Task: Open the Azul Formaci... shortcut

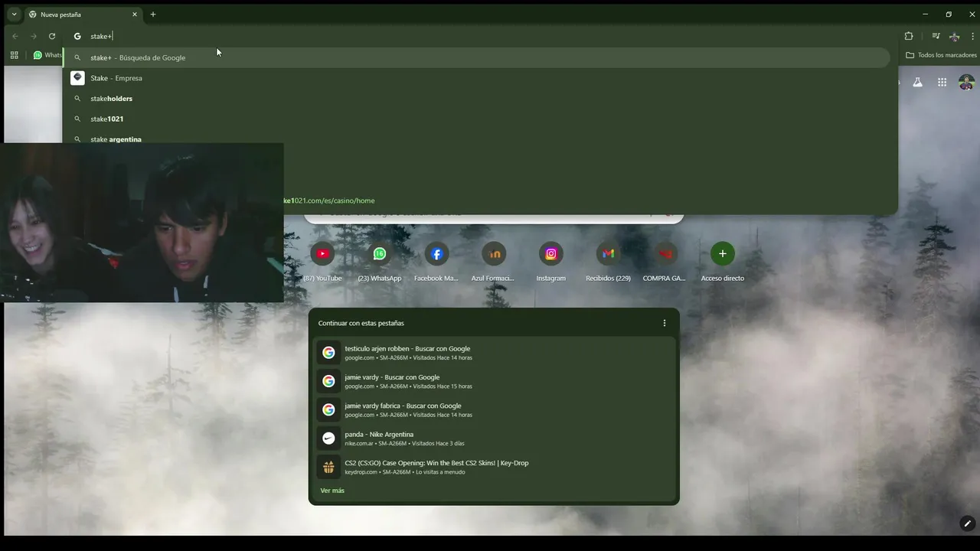Action: [494, 261]
